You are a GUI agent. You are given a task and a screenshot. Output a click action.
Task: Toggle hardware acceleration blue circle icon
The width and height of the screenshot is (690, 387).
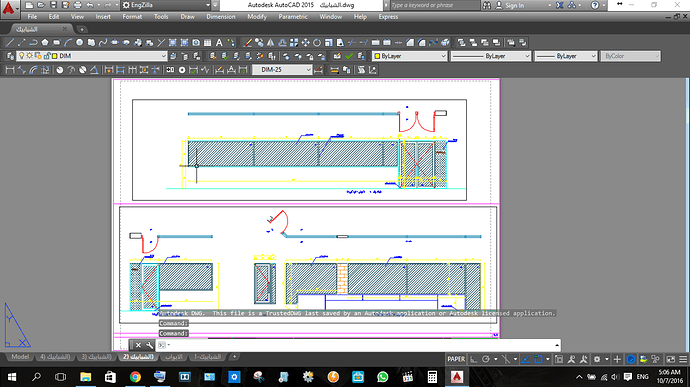point(631,359)
